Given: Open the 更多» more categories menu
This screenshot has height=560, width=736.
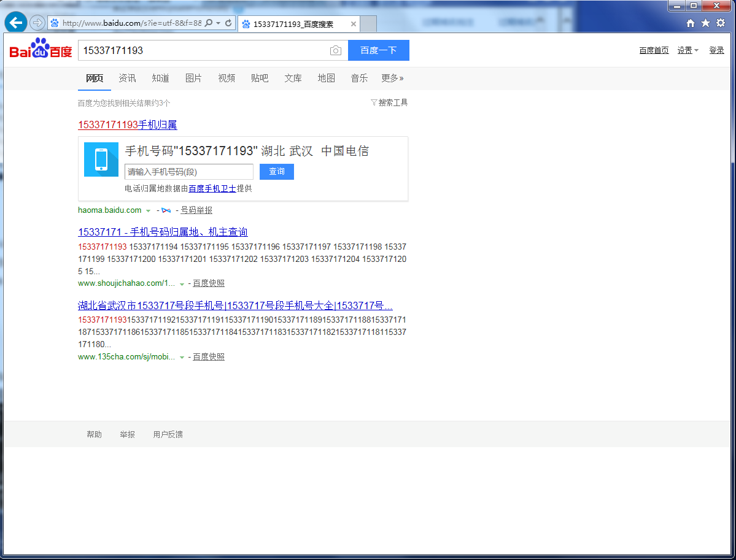Looking at the screenshot, I should 392,79.
